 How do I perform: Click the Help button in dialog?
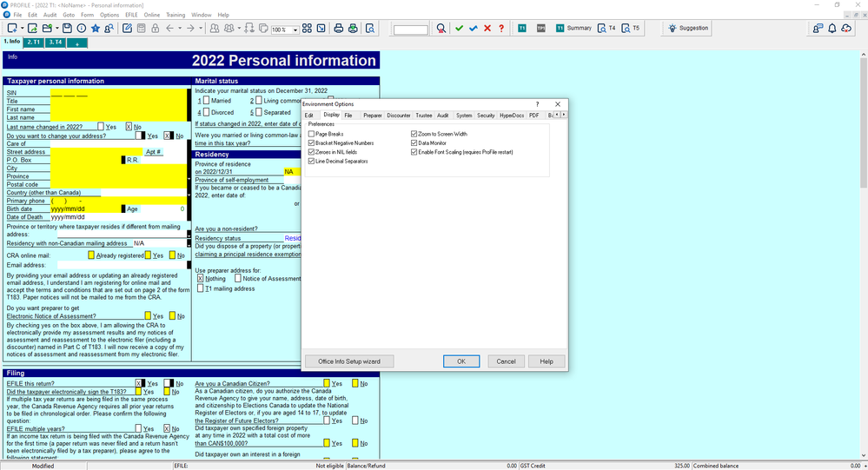[547, 361]
